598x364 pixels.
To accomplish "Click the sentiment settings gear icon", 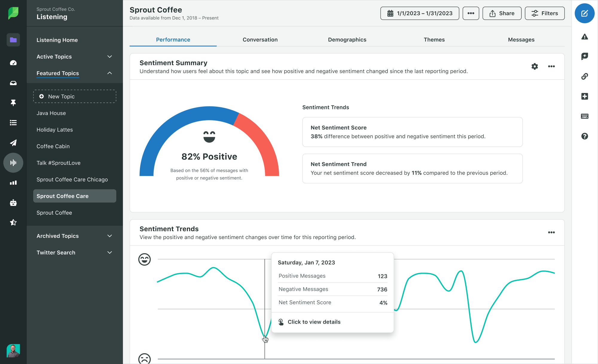I will pos(535,66).
